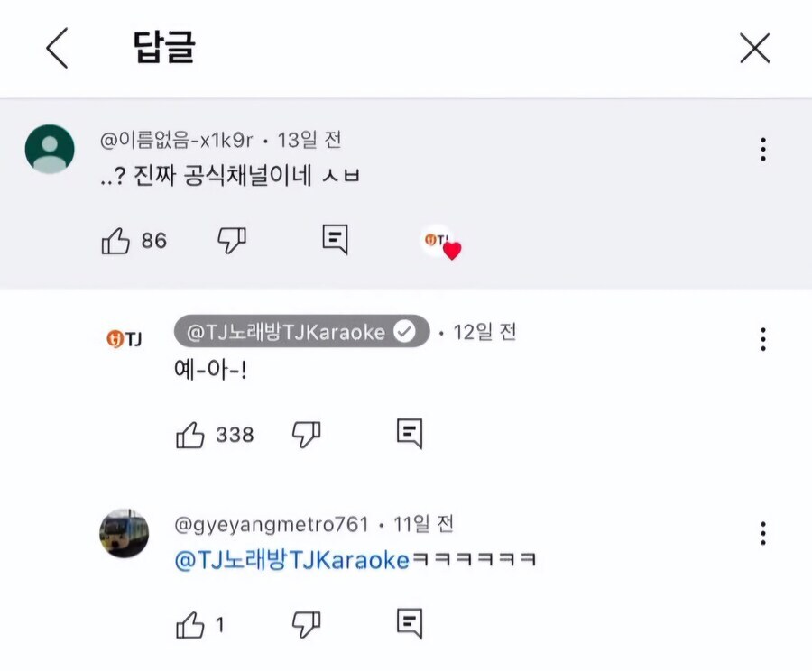Like the TJ노래방 reply showing 338 likes
812x671 pixels.
point(191,432)
